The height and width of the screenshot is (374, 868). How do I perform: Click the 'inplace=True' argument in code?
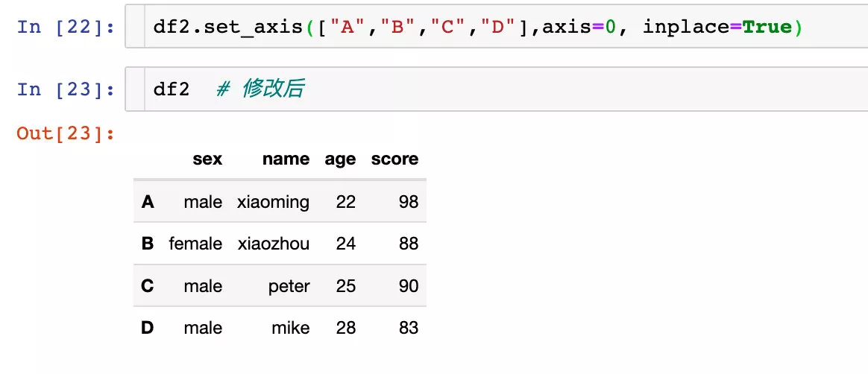(x=717, y=27)
